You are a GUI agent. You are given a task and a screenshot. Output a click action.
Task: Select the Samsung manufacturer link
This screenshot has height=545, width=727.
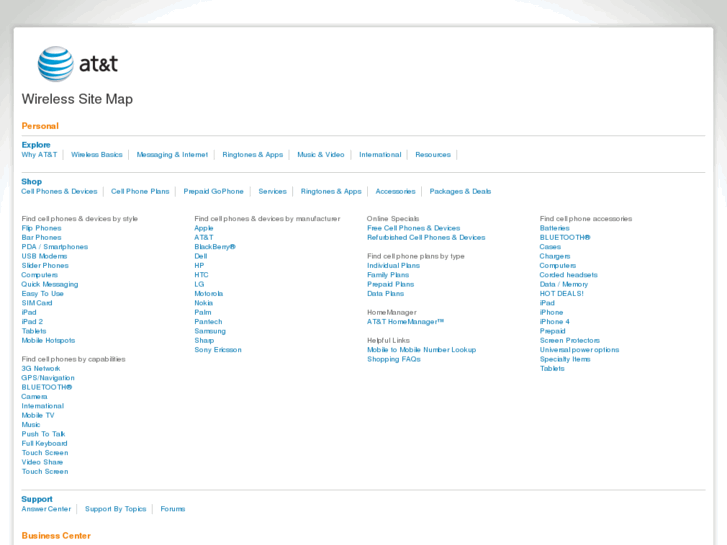click(x=210, y=331)
